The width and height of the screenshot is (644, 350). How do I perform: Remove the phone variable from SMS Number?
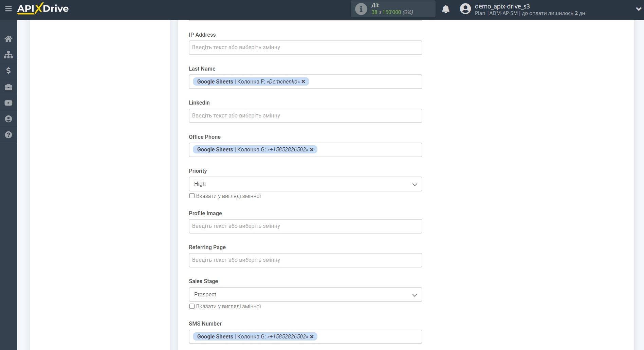click(x=312, y=337)
